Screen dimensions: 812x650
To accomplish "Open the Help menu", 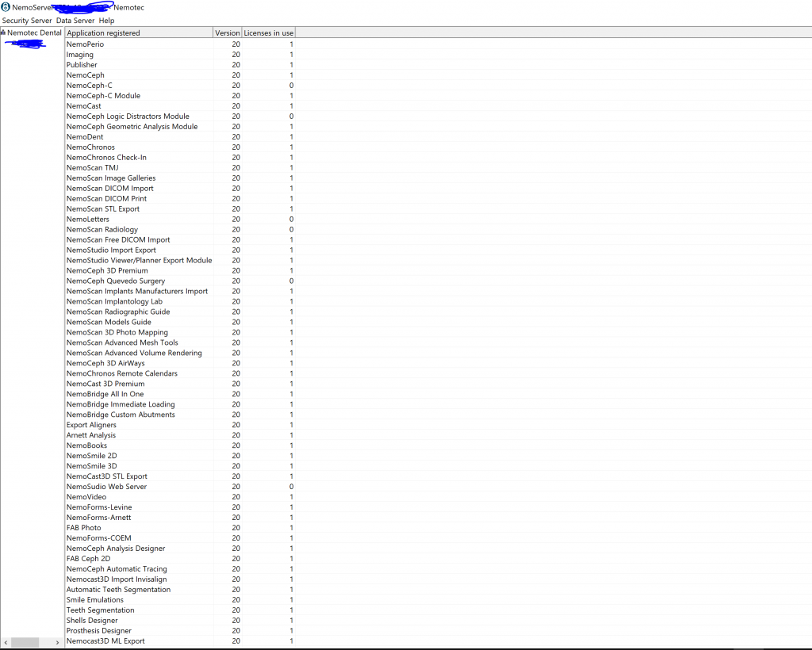I will tap(106, 21).
